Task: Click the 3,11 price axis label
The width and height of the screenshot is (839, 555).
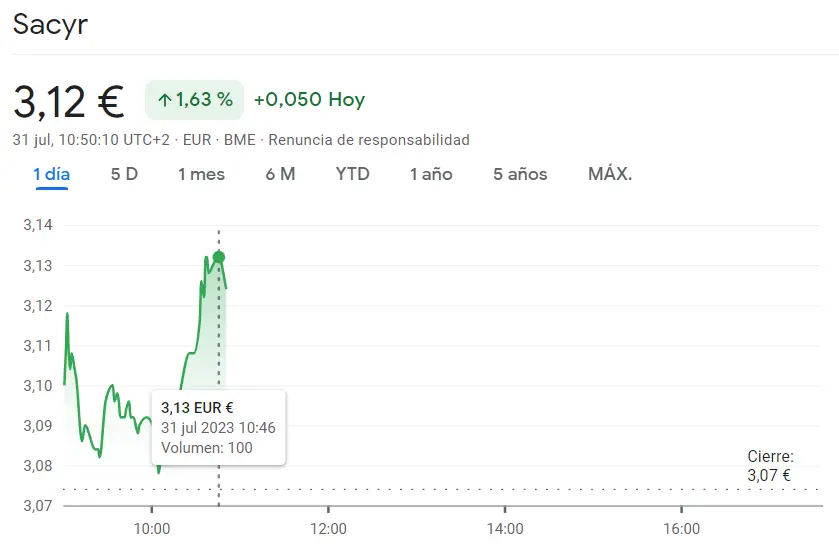Action: [x=38, y=346]
